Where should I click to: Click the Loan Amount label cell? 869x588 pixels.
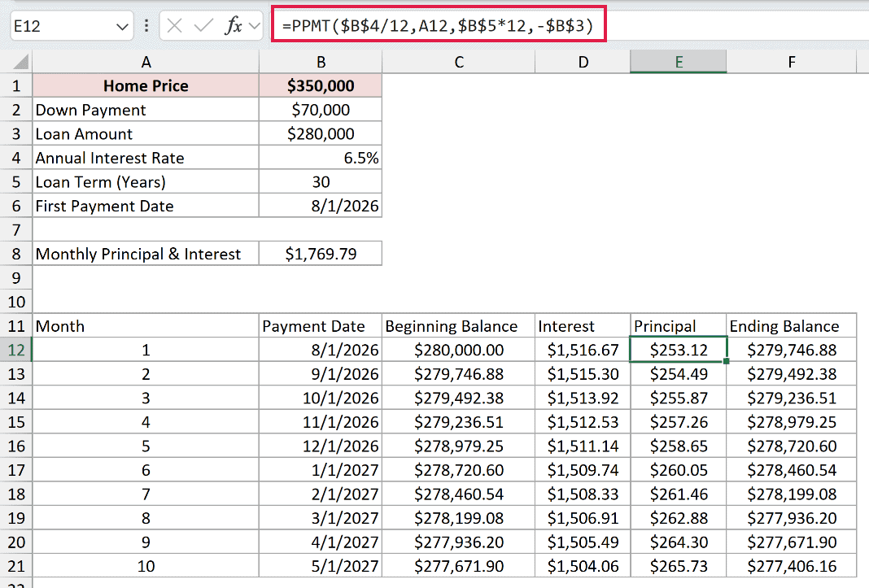[146, 133]
